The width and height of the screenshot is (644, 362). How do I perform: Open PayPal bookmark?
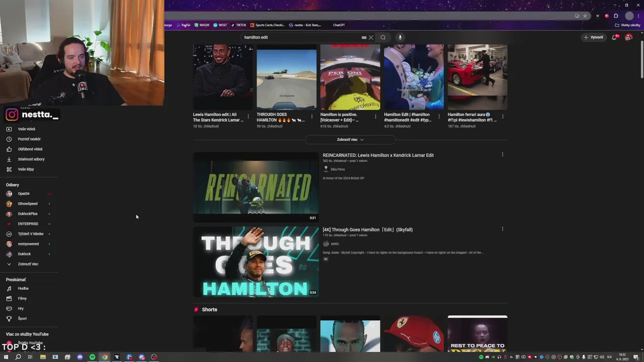pos(183,25)
